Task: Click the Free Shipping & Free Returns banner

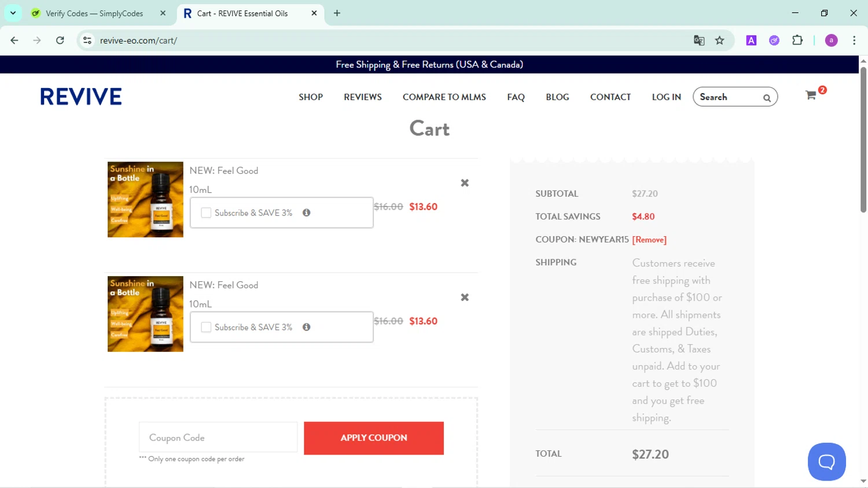Action: (x=429, y=64)
